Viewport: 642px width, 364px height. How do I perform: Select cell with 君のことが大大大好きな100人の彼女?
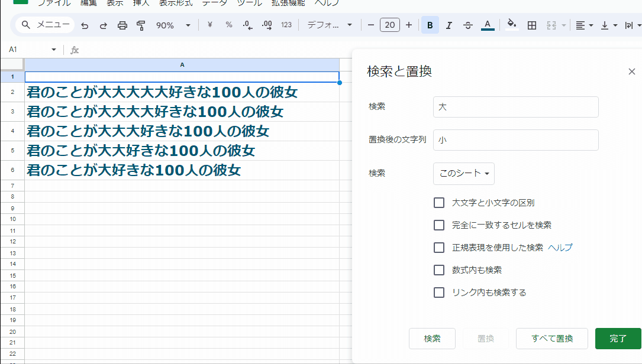tap(182, 131)
